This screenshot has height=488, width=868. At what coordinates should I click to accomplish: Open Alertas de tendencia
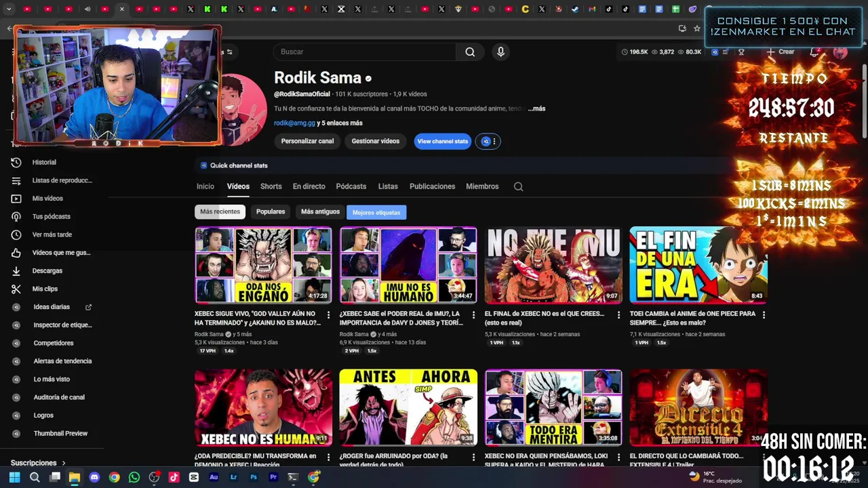[x=62, y=361]
